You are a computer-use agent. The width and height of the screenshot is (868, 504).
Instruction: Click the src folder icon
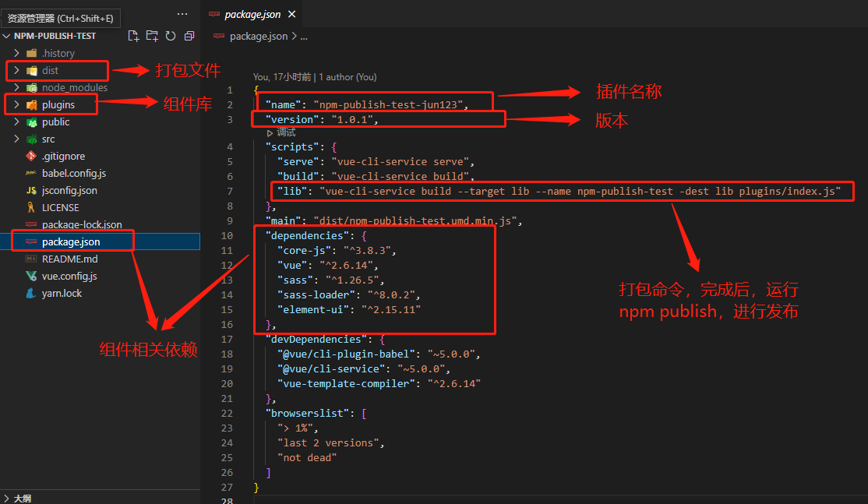pyautogui.click(x=31, y=139)
